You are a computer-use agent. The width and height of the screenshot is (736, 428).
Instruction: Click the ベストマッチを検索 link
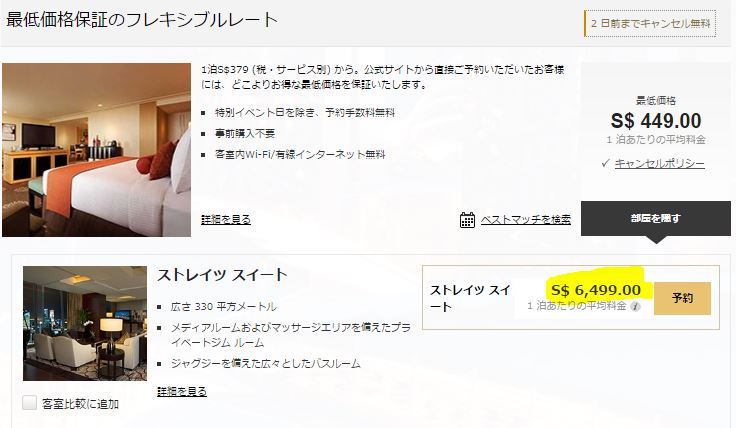click(x=526, y=220)
